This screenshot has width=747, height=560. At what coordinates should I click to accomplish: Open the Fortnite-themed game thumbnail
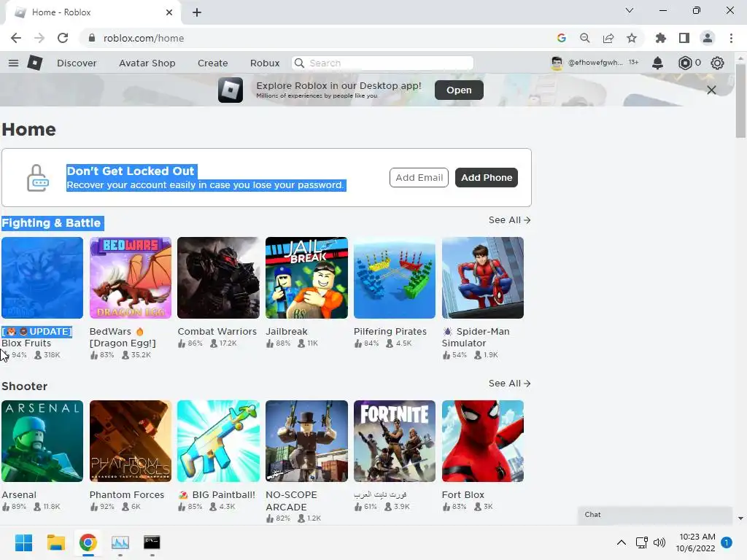[x=395, y=441]
